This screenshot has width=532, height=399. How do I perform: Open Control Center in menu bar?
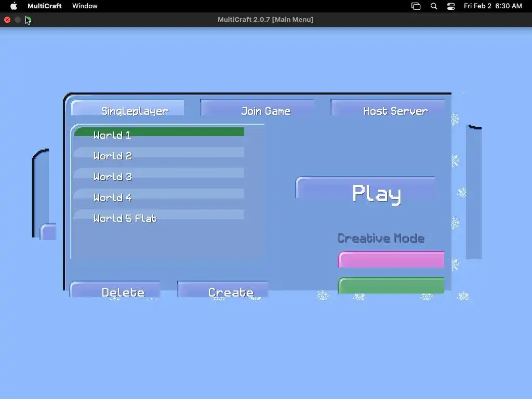tap(451, 6)
